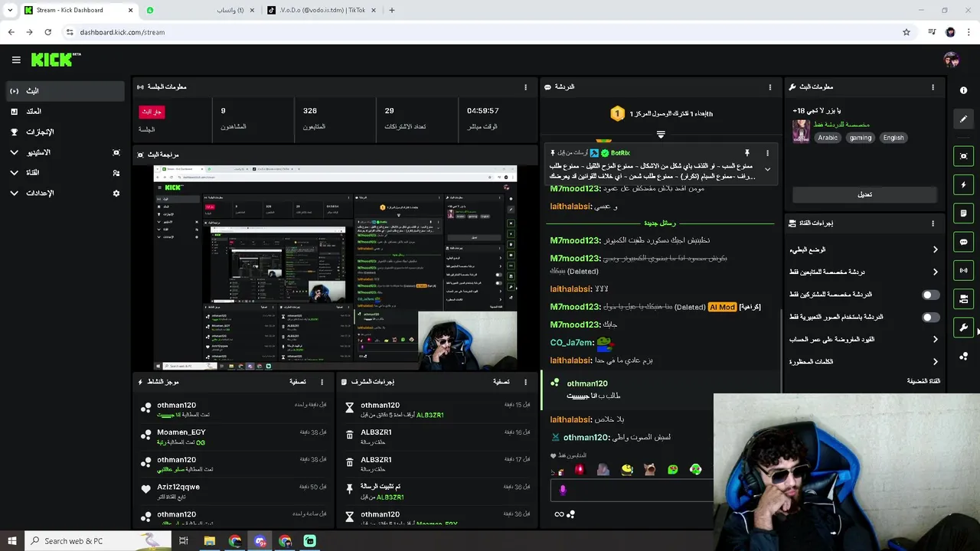Click the stream preview thumbnail
The image size is (980, 551).
point(335,268)
